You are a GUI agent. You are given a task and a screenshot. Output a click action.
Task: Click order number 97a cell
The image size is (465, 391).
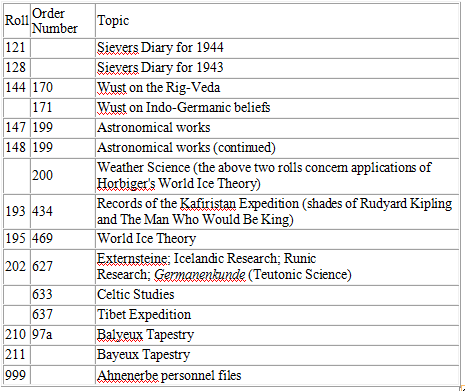coord(63,335)
